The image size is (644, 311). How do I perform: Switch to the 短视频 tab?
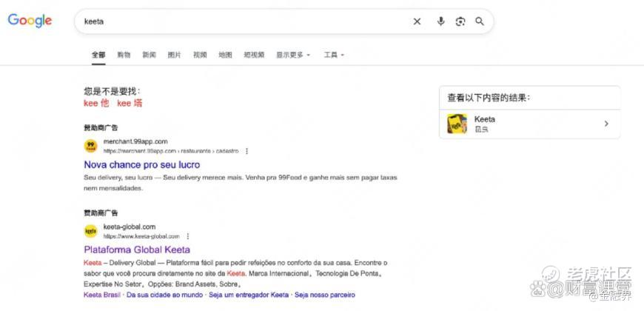click(254, 55)
